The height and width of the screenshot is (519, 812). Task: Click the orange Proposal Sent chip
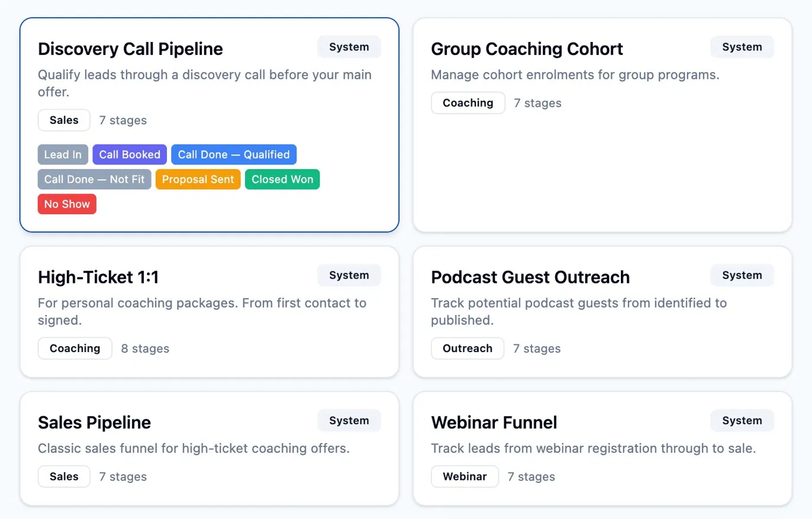point(198,179)
